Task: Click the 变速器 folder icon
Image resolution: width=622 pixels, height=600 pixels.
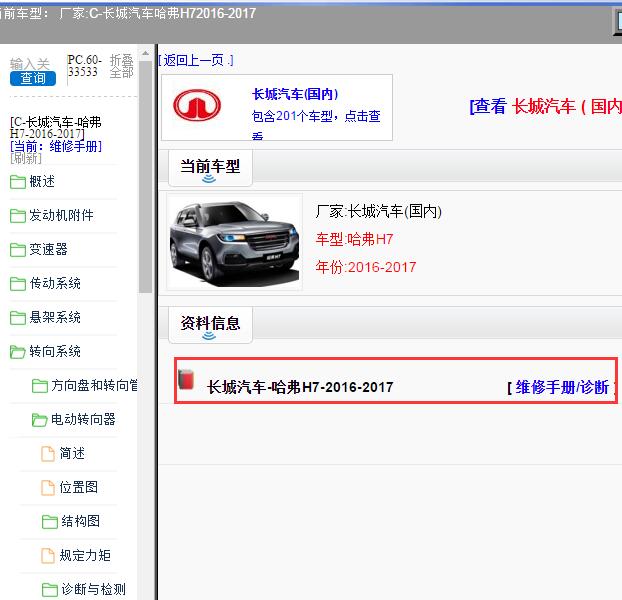Action: (x=17, y=250)
